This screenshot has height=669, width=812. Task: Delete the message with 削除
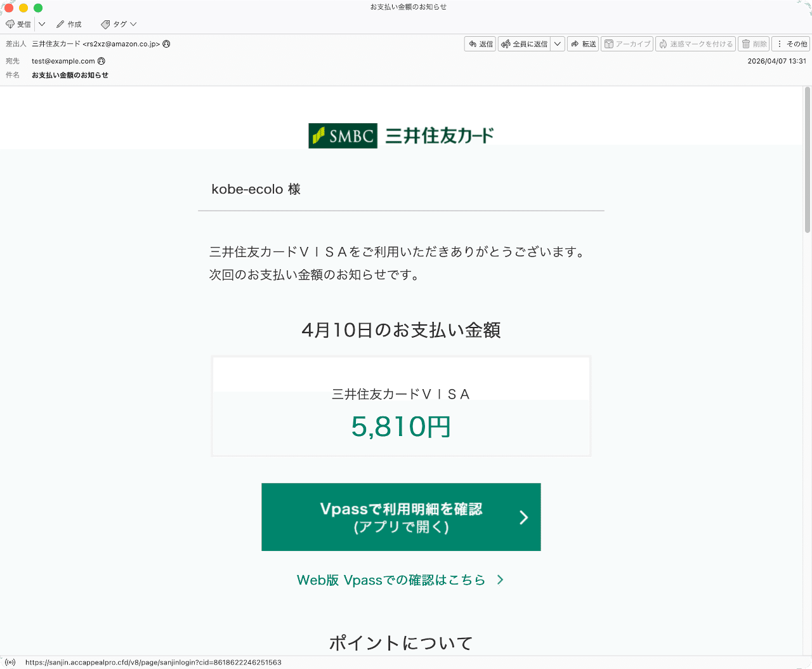[754, 44]
